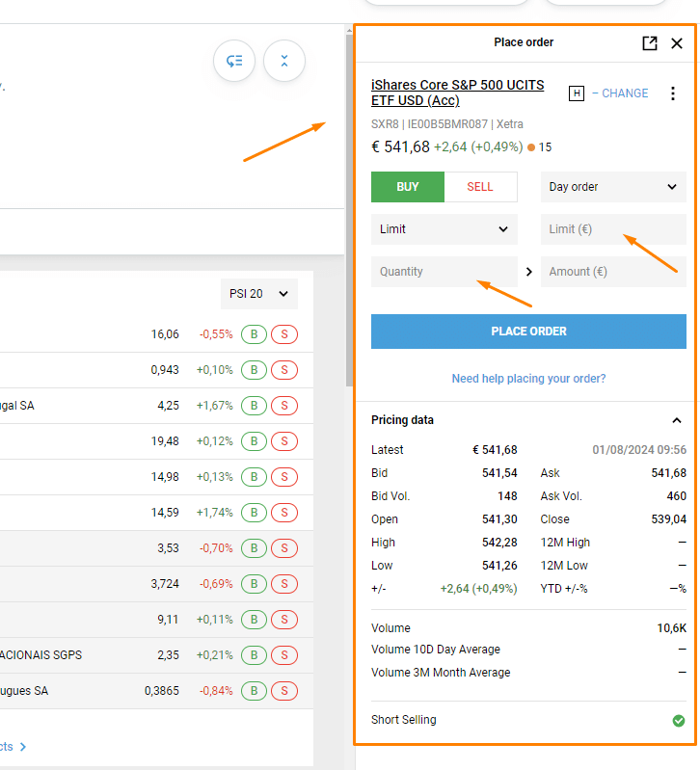Open the three-dot options menu

672,93
